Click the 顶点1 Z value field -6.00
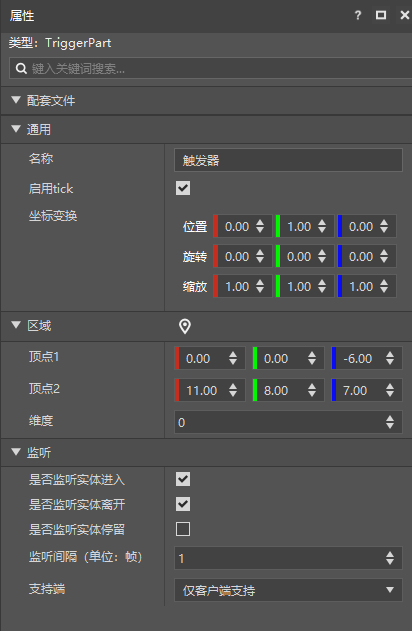 point(367,358)
